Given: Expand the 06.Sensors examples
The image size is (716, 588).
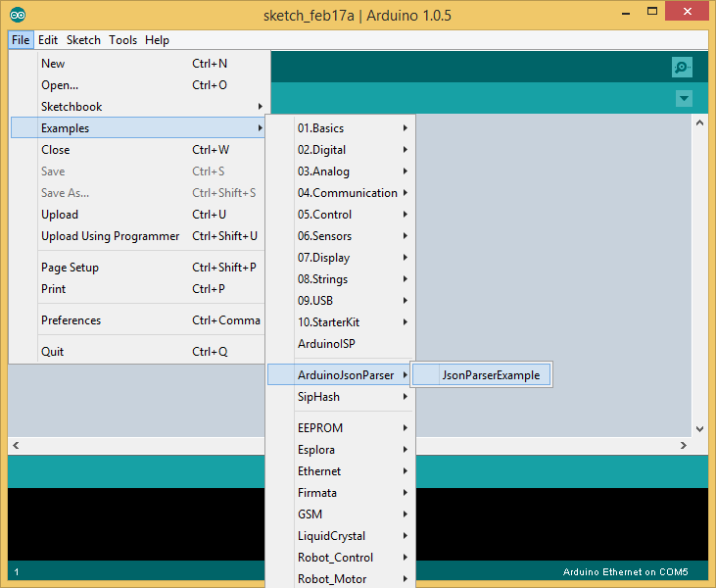Looking at the screenshot, I should pos(340,236).
